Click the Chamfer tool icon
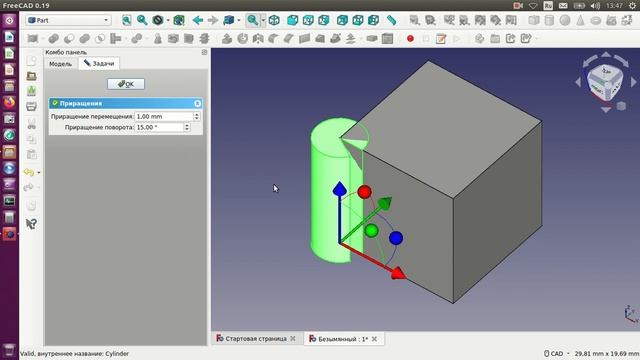 pyautogui.click(x=289, y=39)
